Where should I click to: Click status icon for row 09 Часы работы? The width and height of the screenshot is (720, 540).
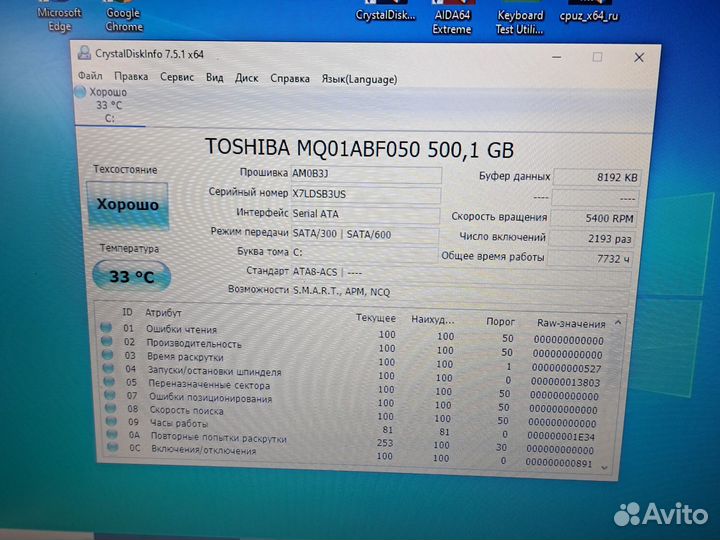(x=112, y=421)
